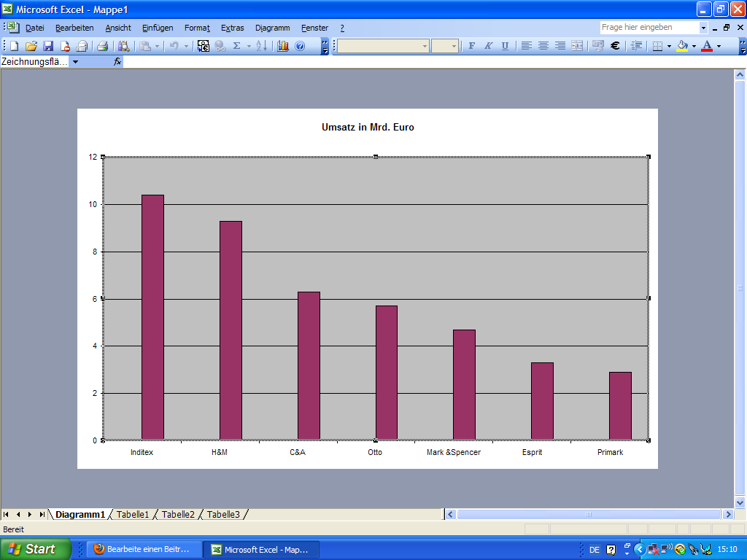Open the font name combo box
The width and height of the screenshot is (747, 560).
(382, 46)
